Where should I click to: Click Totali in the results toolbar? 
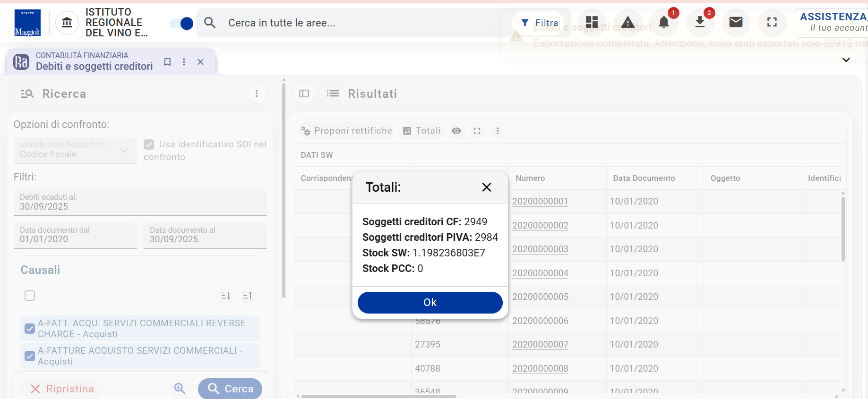click(x=422, y=131)
